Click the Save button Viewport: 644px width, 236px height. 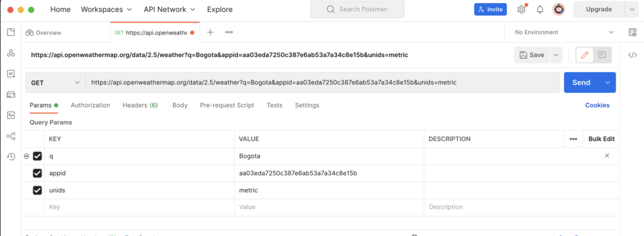click(x=532, y=55)
